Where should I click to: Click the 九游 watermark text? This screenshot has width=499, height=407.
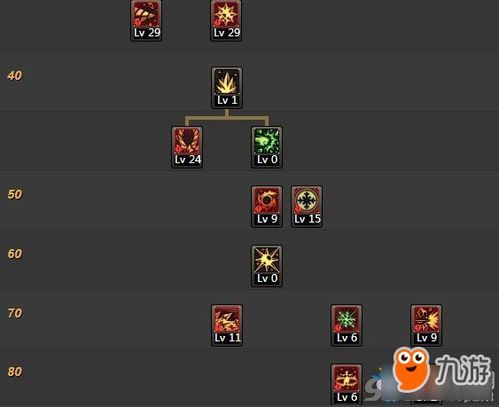click(463, 369)
